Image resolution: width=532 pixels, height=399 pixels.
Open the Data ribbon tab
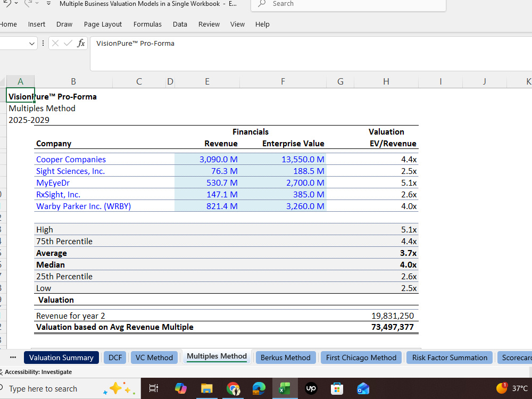pos(180,24)
